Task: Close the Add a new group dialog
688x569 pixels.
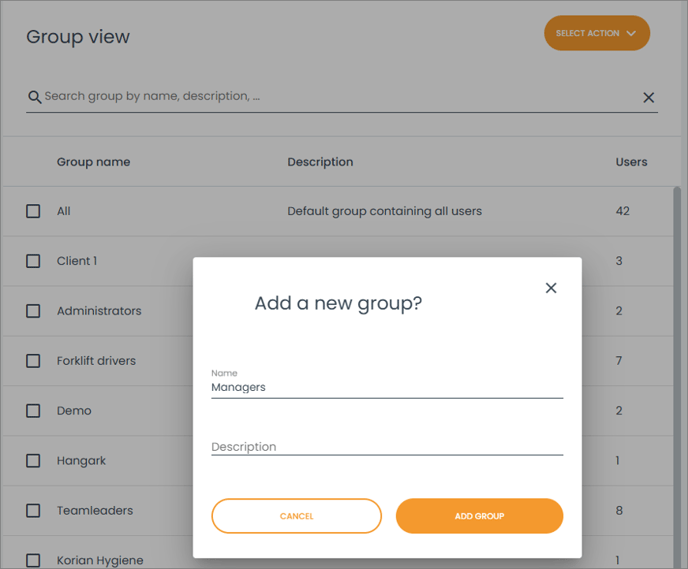Action: click(551, 288)
